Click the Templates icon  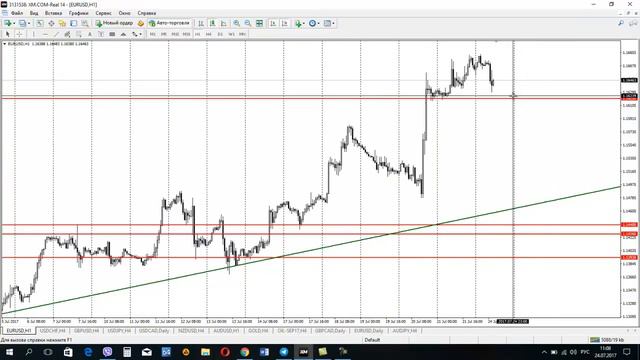click(x=327, y=23)
